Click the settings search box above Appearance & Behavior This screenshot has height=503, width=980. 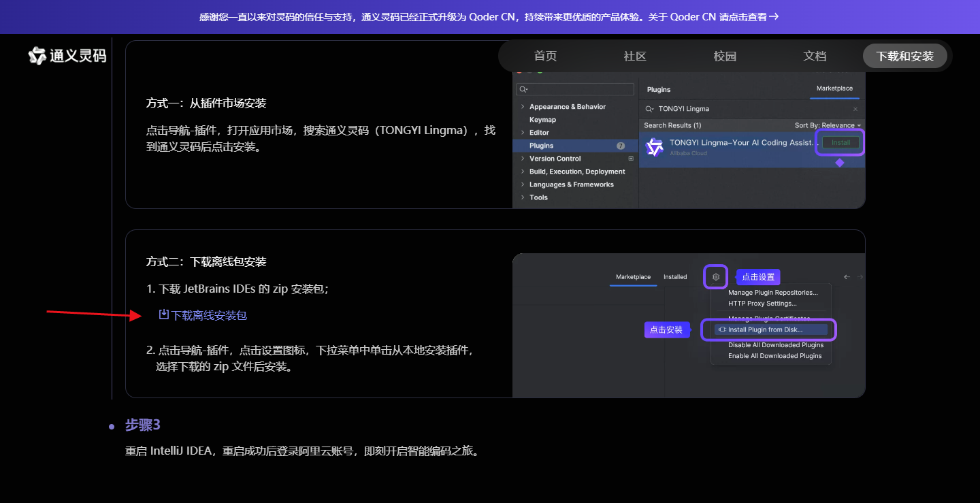tap(575, 89)
